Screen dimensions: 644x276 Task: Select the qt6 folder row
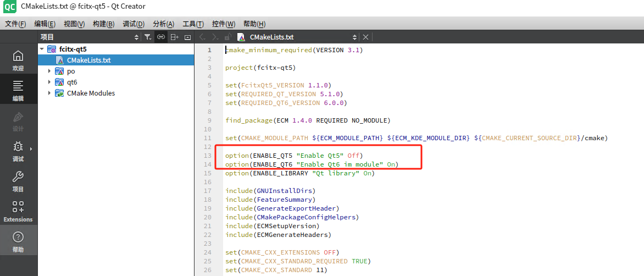pos(116,82)
